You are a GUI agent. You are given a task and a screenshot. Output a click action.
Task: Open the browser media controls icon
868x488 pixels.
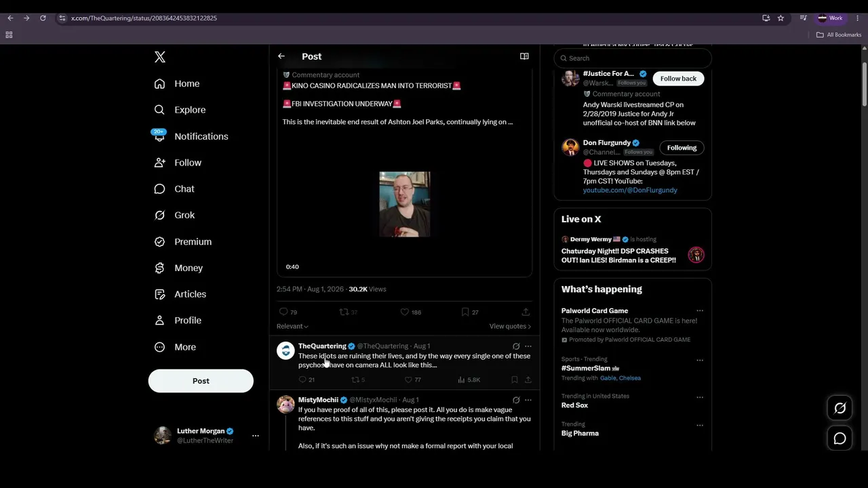click(804, 18)
